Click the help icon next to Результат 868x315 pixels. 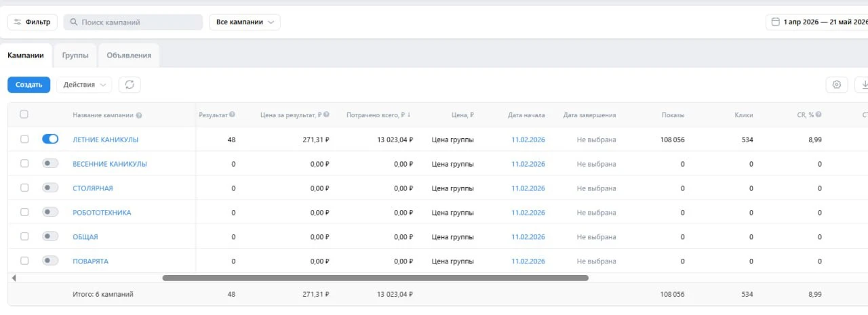pos(232,114)
